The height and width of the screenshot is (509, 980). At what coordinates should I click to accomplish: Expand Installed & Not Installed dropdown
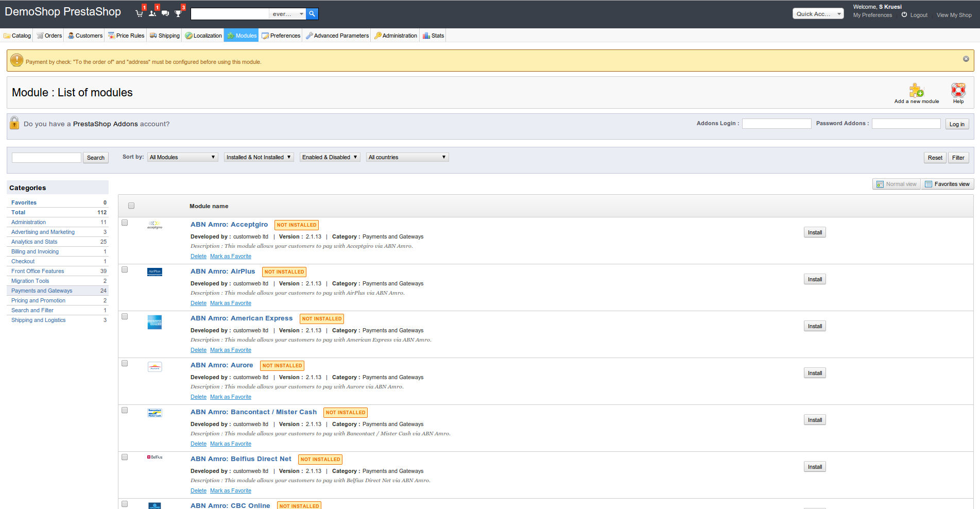259,157
